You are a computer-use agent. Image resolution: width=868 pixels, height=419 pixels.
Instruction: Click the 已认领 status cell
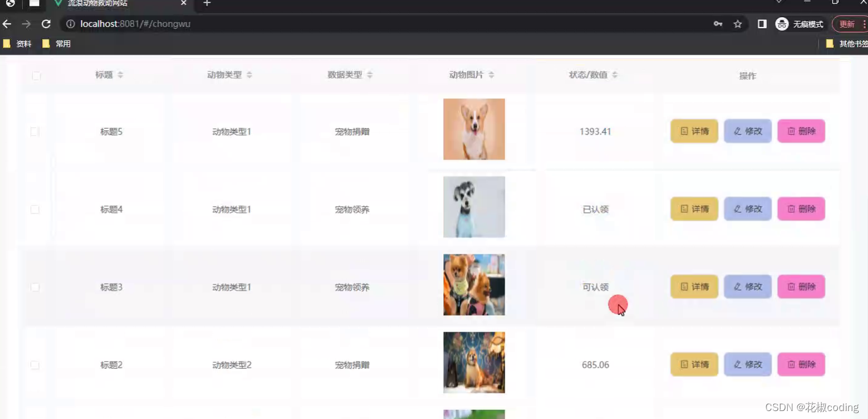pos(595,209)
